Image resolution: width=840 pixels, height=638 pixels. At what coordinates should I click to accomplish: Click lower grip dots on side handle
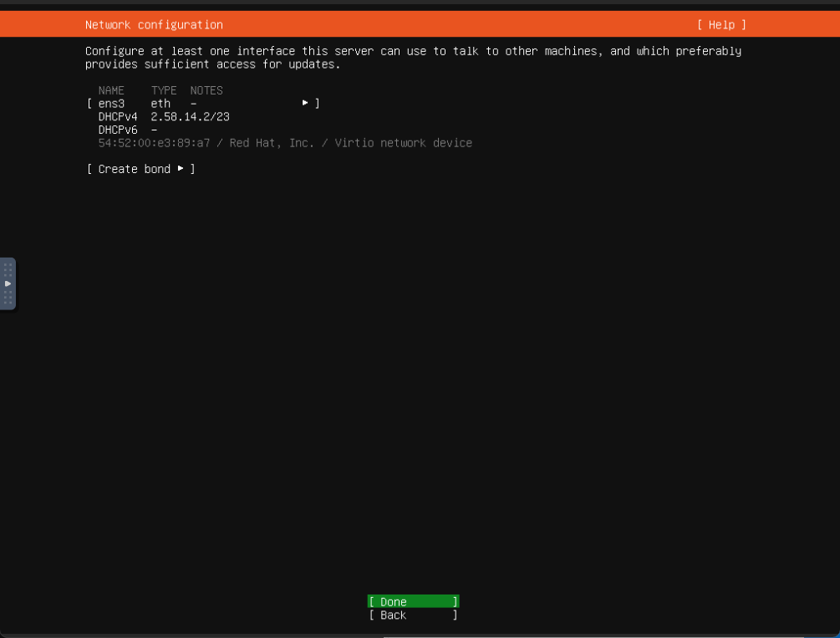coord(8,298)
